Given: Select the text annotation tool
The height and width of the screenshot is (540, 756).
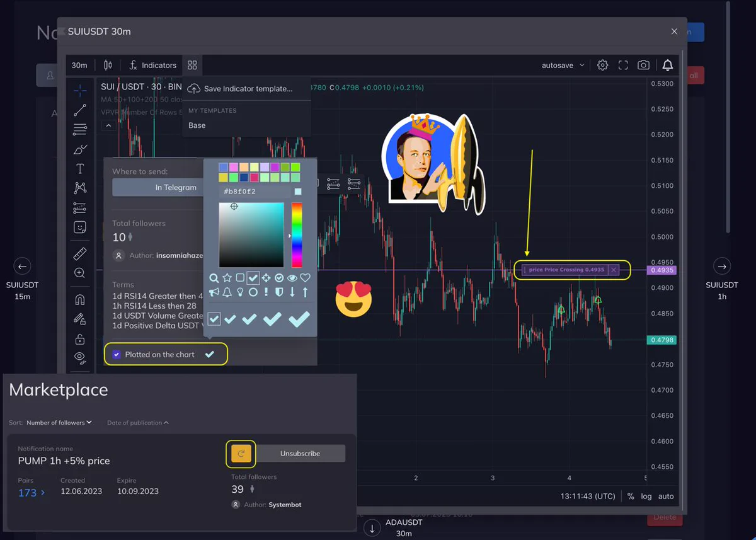Looking at the screenshot, I should [x=80, y=169].
